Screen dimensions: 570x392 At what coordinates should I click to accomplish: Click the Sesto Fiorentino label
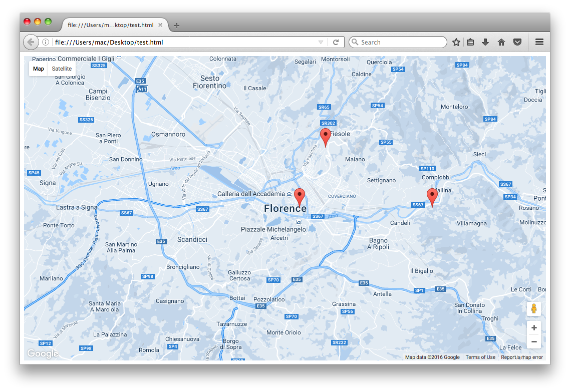click(x=210, y=82)
